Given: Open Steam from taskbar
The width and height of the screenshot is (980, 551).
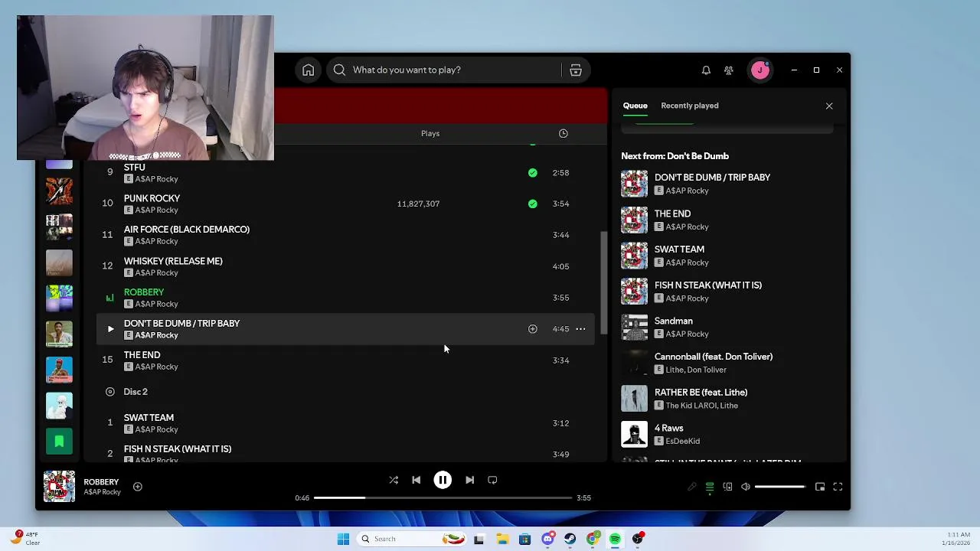Looking at the screenshot, I should pyautogui.click(x=570, y=540).
